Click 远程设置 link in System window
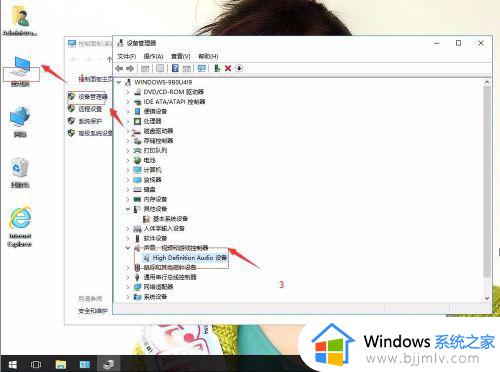 (x=90, y=109)
